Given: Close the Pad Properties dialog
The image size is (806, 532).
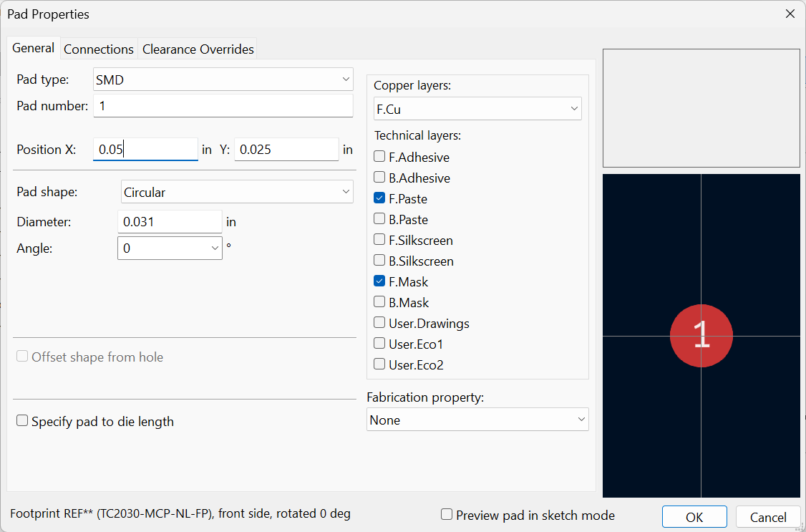Looking at the screenshot, I should [x=790, y=14].
